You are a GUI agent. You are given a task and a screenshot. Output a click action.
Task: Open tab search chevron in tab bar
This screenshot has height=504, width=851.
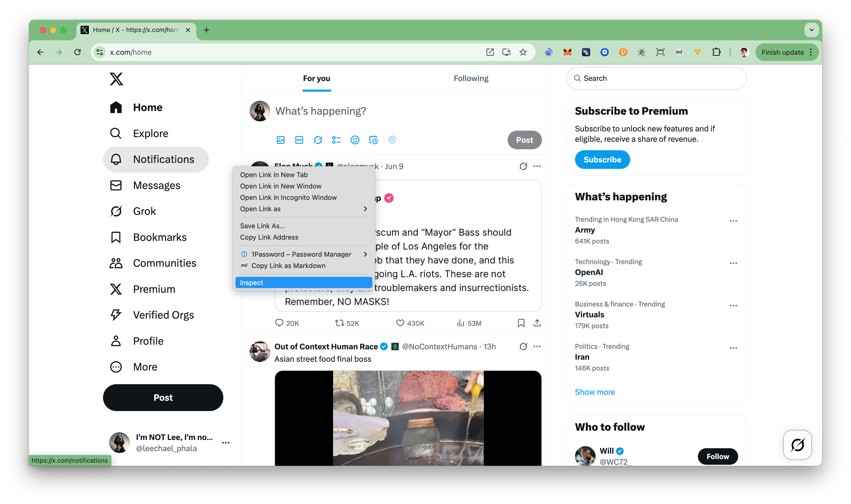click(x=811, y=30)
